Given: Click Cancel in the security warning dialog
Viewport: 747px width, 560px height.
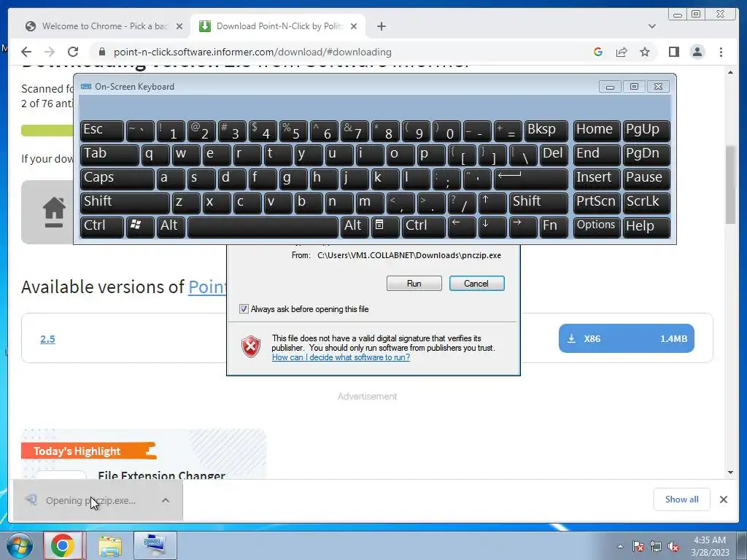Looking at the screenshot, I should [x=476, y=284].
